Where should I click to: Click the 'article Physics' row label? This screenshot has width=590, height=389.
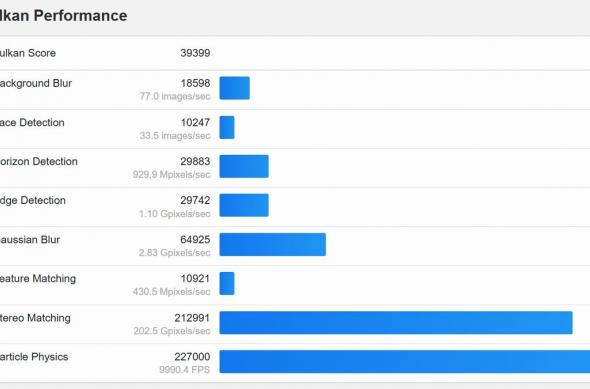pyautogui.click(x=34, y=357)
